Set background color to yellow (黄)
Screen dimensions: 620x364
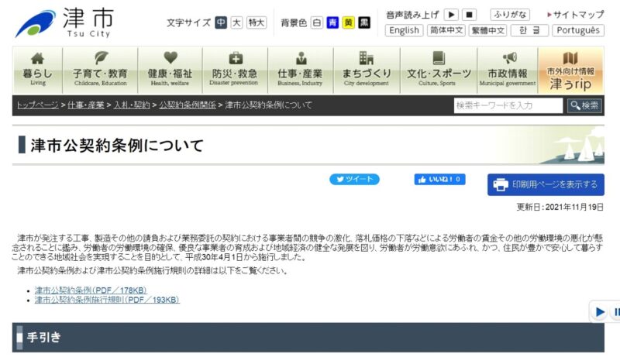(348, 22)
